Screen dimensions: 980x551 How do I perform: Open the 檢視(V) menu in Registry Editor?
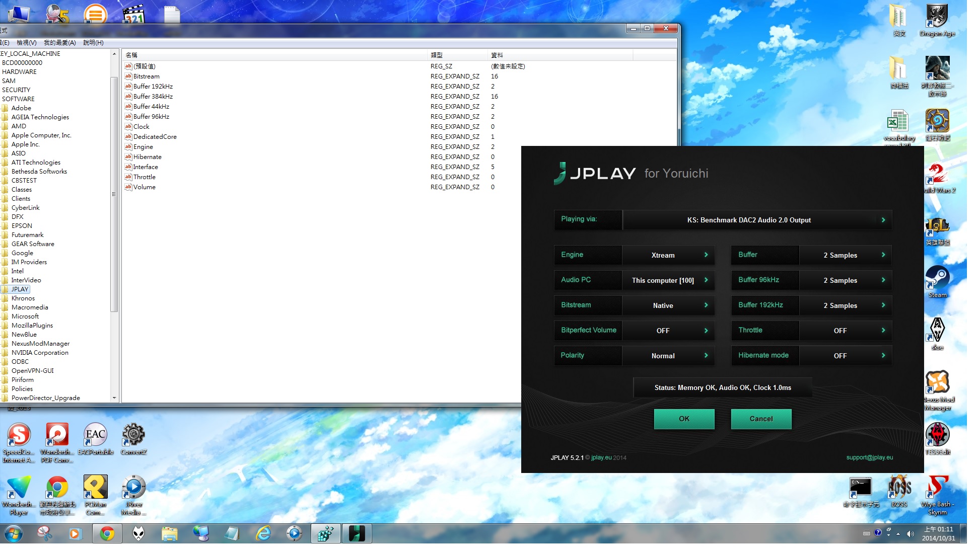click(26, 43)
